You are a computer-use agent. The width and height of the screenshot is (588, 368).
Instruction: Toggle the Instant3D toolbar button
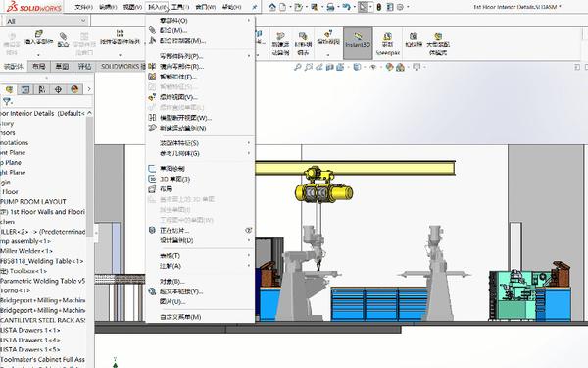(x=358, y=43)
